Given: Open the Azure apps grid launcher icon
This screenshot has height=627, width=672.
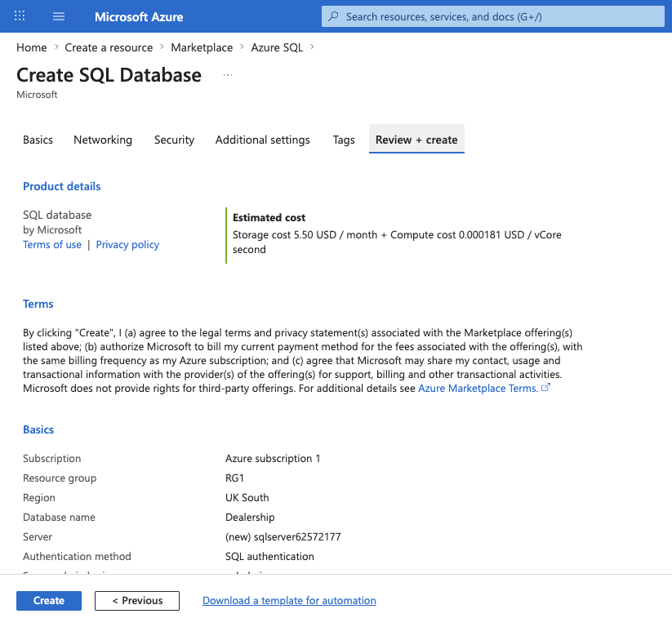Looking at the screenshot, I should (x=20, y=16).
